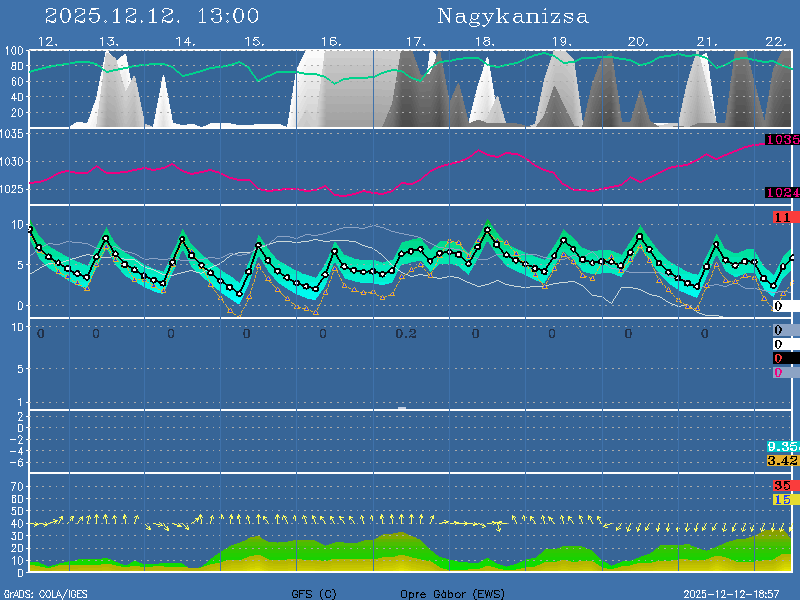The height and width of the screenshot is (600, 800).
Task: Select day 19. on the date axis
Action: point(561,41)
